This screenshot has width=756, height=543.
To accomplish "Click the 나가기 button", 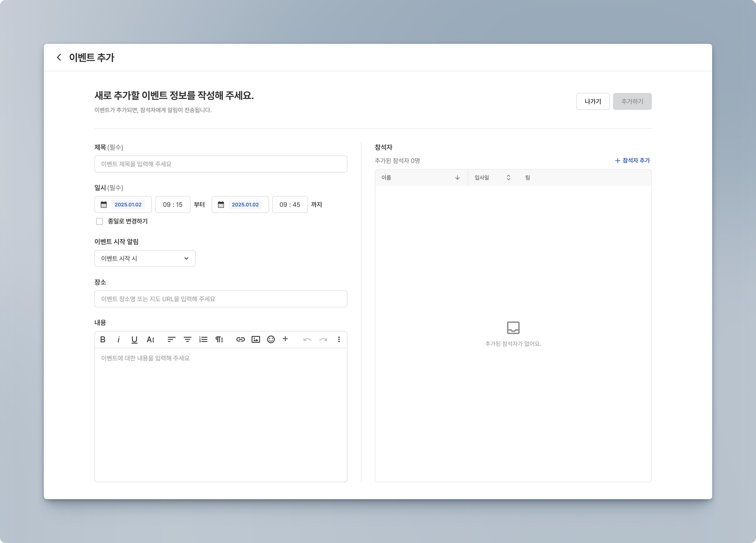I will [x=593, y=101].
